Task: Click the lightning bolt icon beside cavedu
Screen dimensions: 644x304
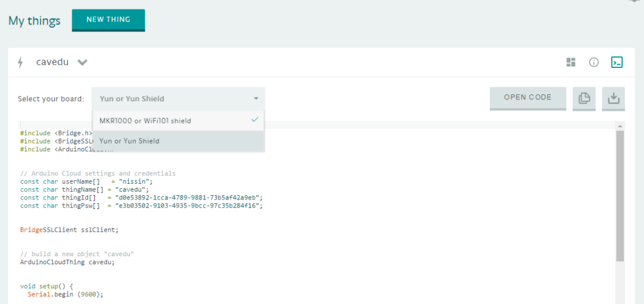Action: (20, 62)
